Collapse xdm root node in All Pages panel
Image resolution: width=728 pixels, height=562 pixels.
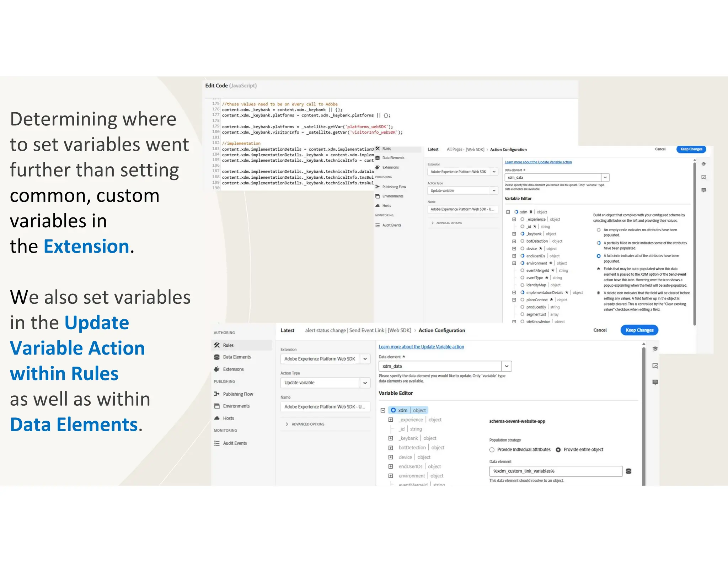pyautogui.click(x=508, y=212)
